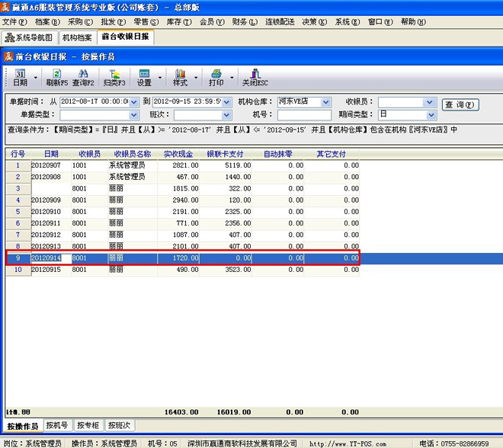Click the 收银员名称 column header
The image size is (503, 448).
coord(133,154)
